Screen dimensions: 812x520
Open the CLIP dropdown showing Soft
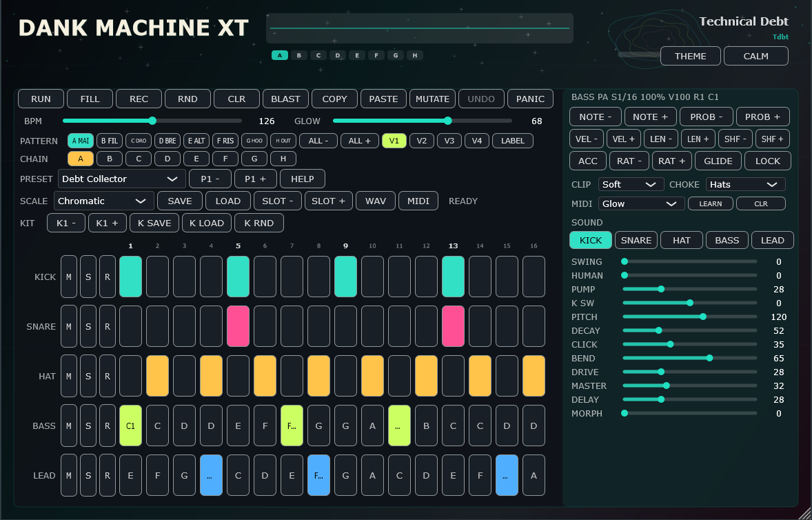[631, 184]
